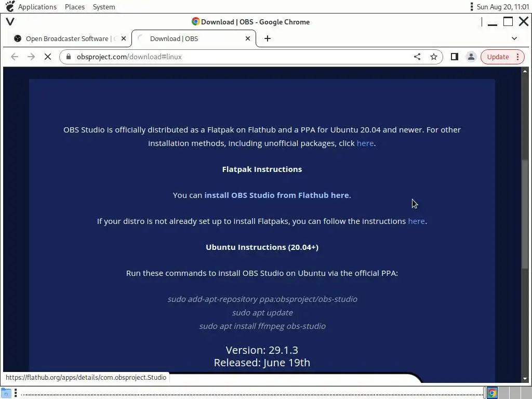This screenshot has width=532, height=399.
Task: Open the Chrome side panel
Action: click(x=454, y=57)
